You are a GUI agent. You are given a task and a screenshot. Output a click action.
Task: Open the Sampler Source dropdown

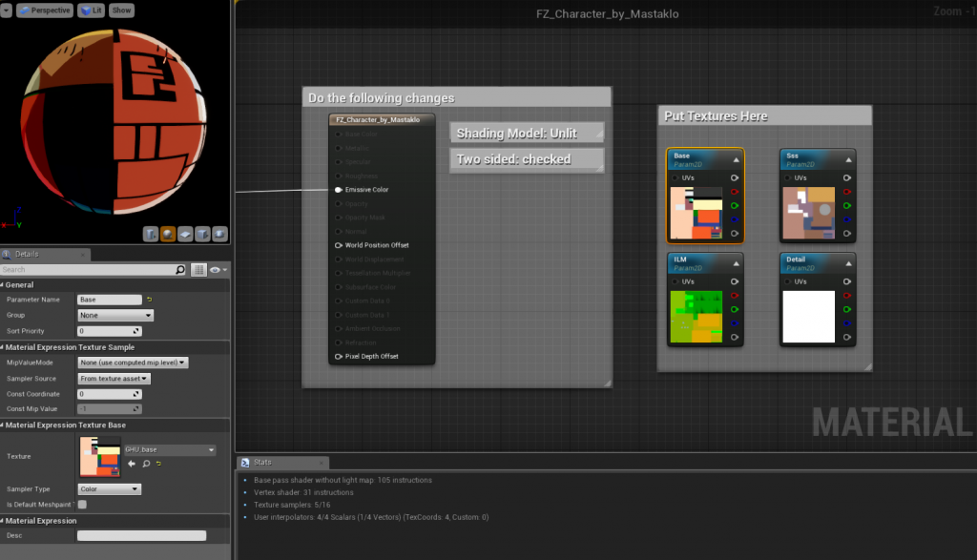click(114, 379)
